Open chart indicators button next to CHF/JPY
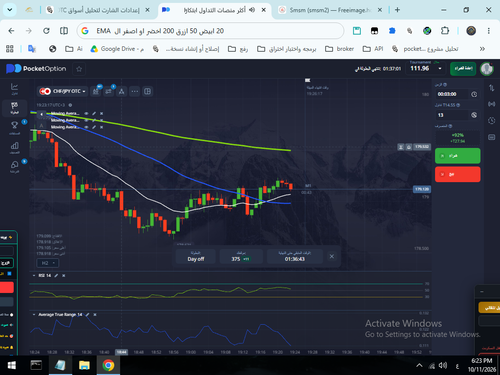The width and height of the screenshot is (500, 375). [96, 91]
